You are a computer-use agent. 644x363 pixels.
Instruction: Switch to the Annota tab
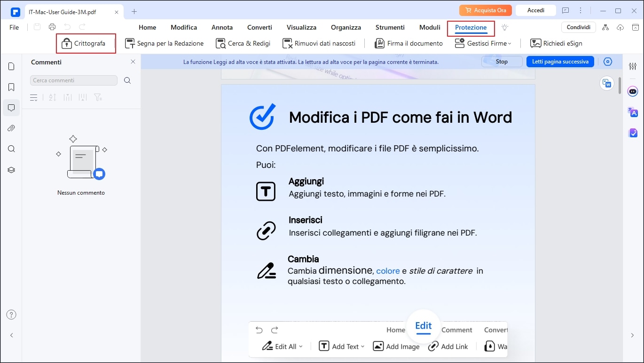(x=222, y=27)
